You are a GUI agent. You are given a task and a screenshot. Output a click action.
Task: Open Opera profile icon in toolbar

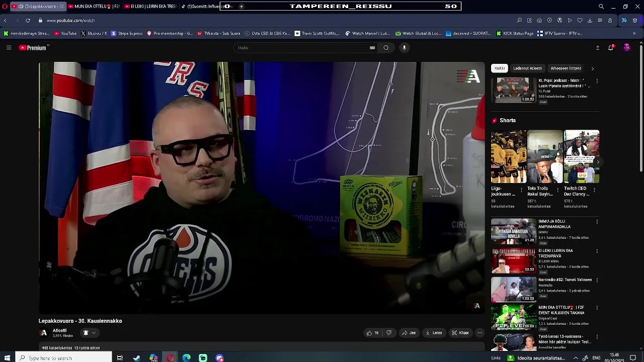pos(610,21)
